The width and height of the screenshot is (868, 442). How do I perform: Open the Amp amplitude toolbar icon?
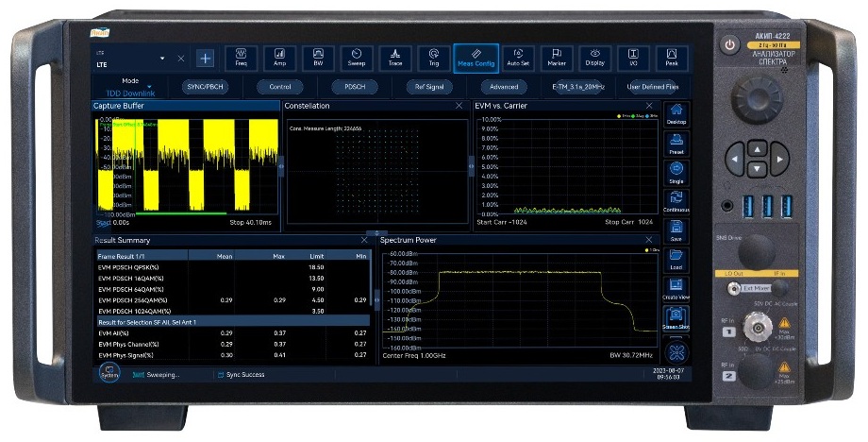279,58
